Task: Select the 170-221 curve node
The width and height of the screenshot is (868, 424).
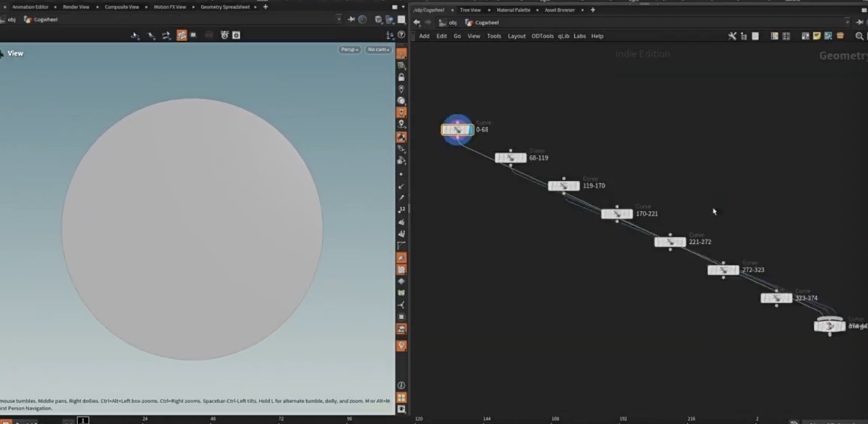Action: [x=617, y=214]
